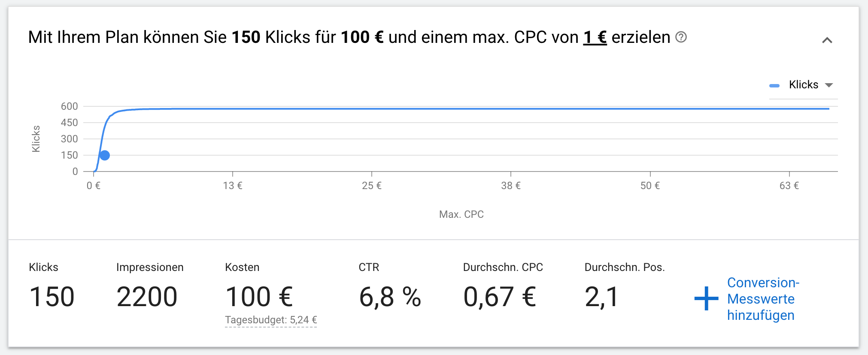Click the Impressionen value 2200
Screen dimensions: 868x355
tap(147, 297)
